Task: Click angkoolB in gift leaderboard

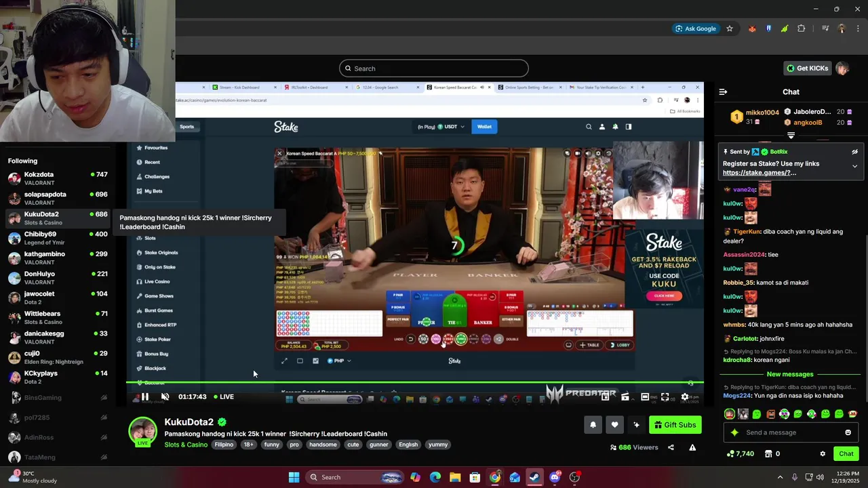Action: click(808, 123)
